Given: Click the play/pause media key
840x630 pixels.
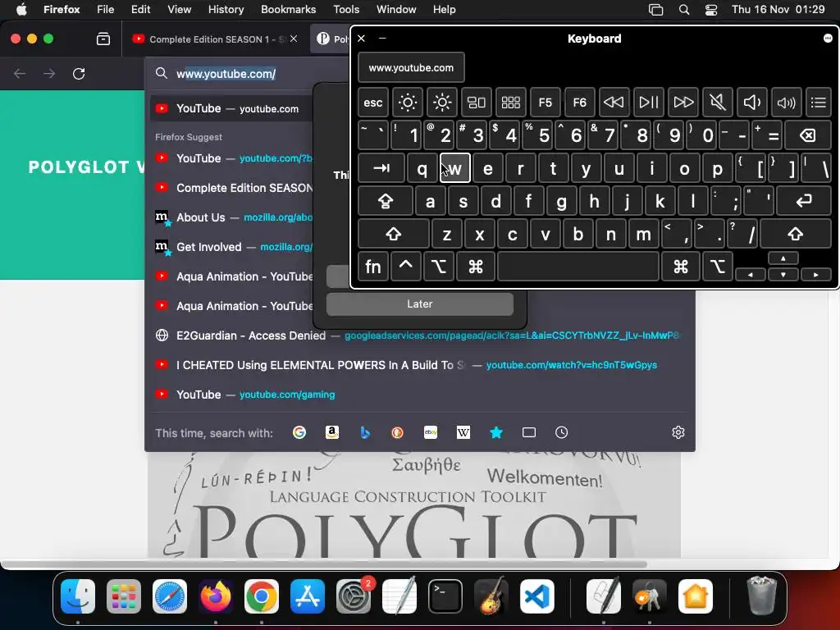Looking at the screenshot, I should pos(648,103).
